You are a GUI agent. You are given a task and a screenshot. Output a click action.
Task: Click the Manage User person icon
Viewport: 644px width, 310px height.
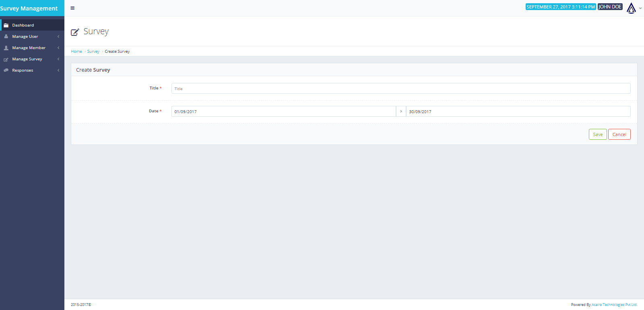pos(6,37)
